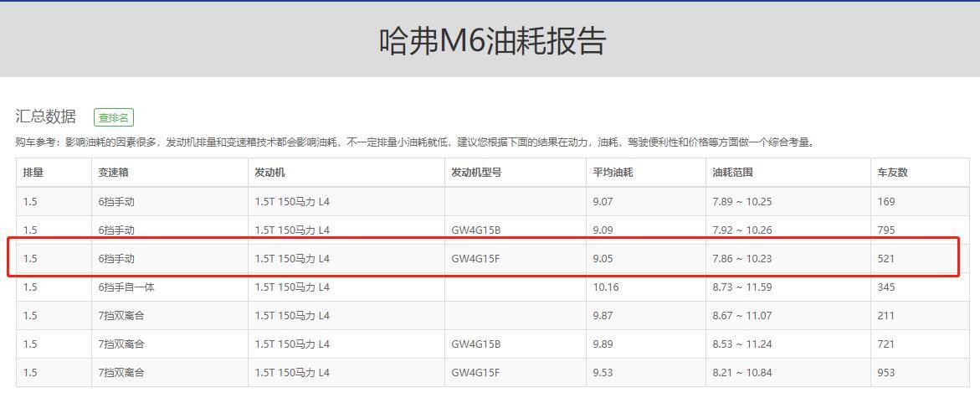Select owner count 795
Image resolution: width=980 pixels, height=393 pixels.
[886, 230]
